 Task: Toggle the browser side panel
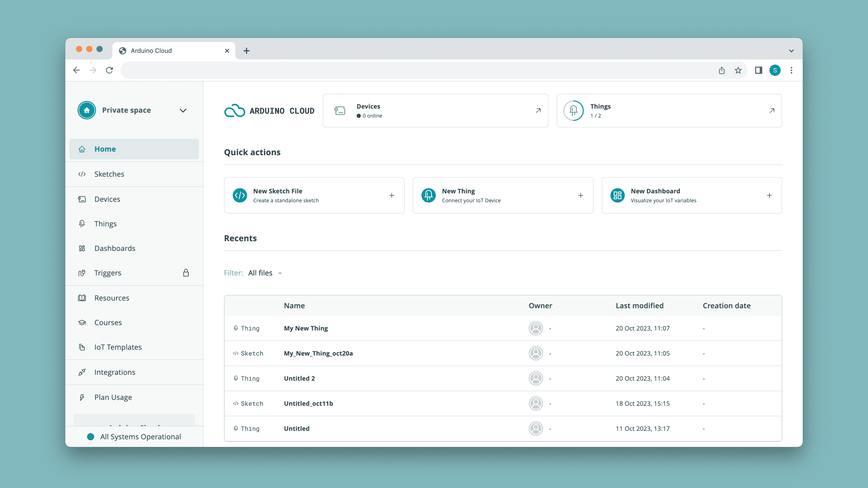(x=758, y=70)
